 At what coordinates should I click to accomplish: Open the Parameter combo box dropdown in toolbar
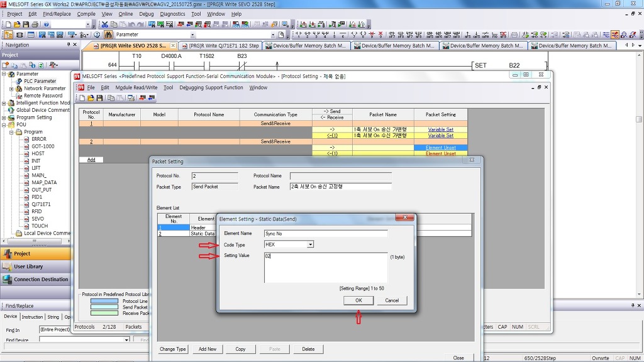192,35
